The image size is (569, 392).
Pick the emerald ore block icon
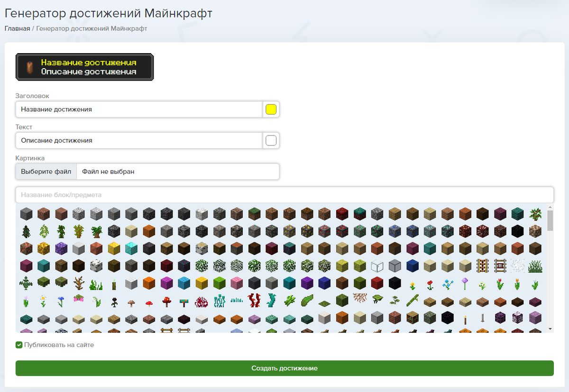[359, 231]
